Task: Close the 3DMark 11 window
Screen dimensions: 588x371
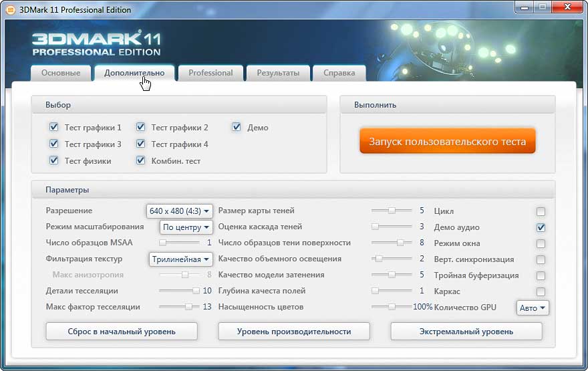Action: coord(565,7)
